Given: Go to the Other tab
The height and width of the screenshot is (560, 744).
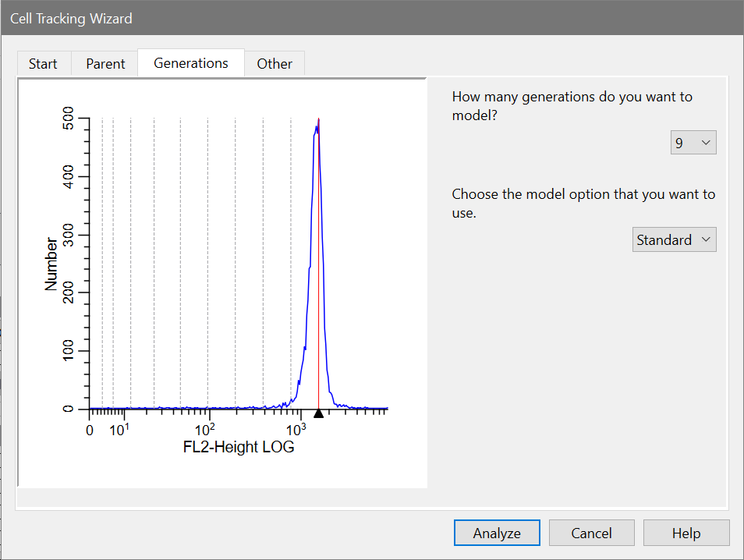Looking at the screenshot, I should (x=275, y=64).
